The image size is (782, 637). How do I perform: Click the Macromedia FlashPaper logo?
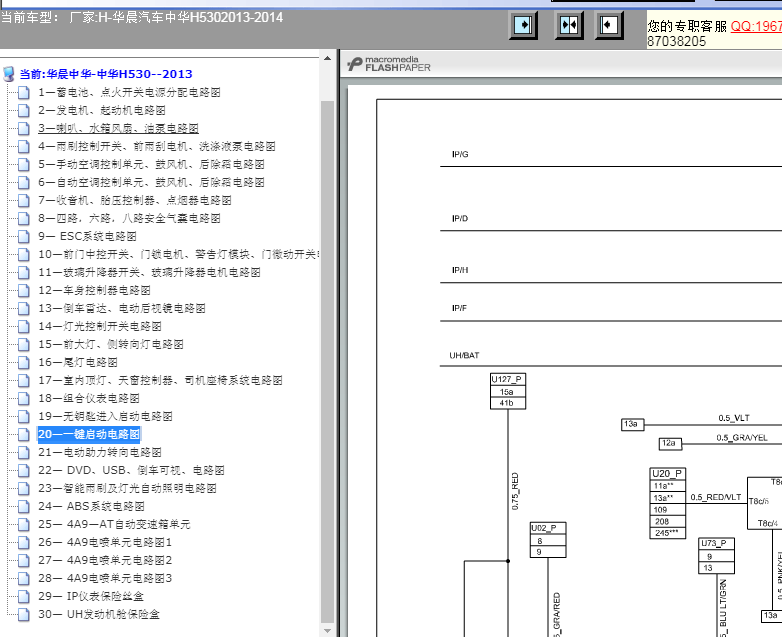tap(389, 64)
